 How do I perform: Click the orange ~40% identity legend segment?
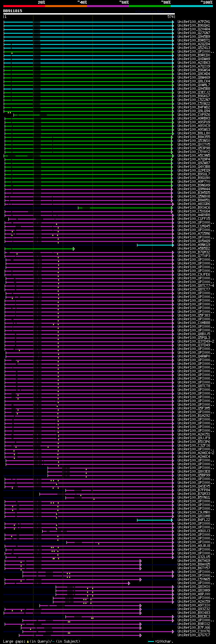coord(66,6)
